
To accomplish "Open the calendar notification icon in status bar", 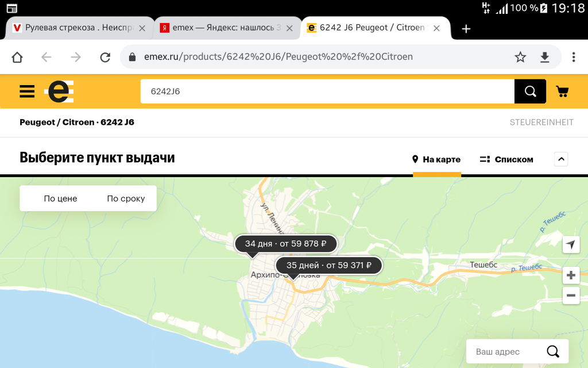I will click(12, 8).
